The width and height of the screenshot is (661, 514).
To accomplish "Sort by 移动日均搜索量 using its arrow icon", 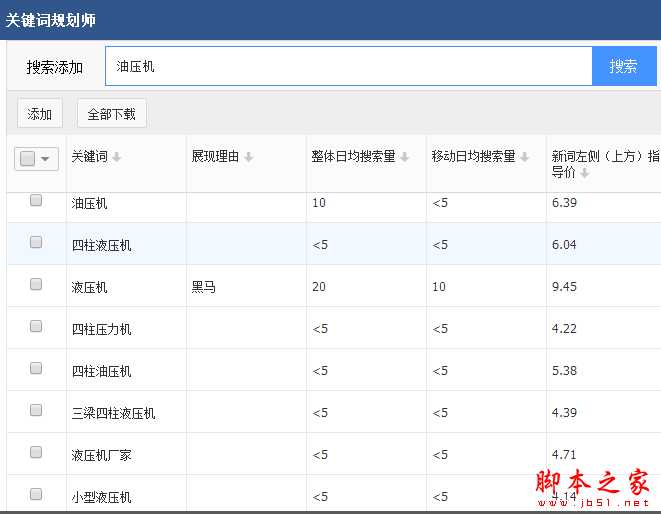I will (x=524, y=157).
